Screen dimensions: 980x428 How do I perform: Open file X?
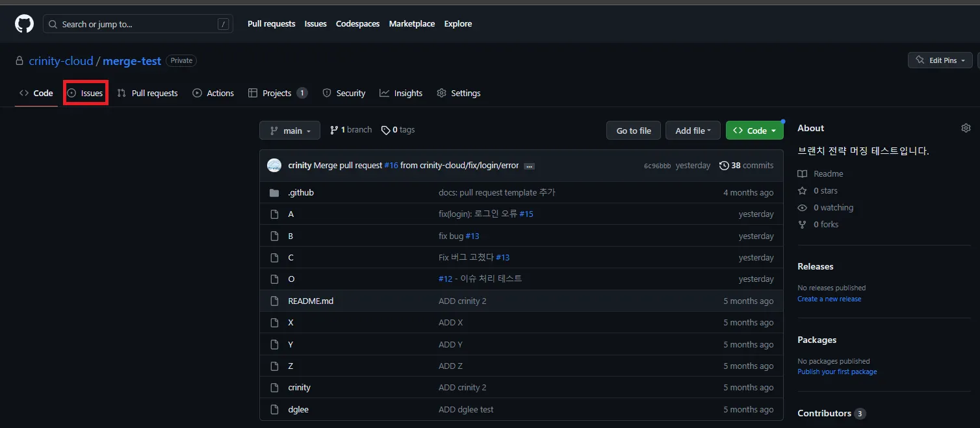coord(290,323)
